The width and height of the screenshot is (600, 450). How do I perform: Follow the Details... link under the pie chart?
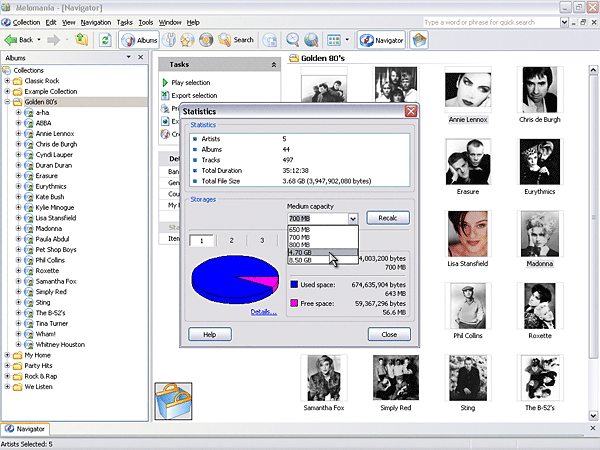coord(264,312)
